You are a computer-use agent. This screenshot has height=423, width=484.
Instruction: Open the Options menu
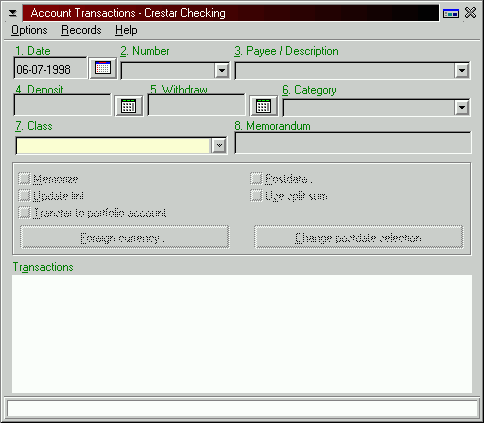[29, 30]
